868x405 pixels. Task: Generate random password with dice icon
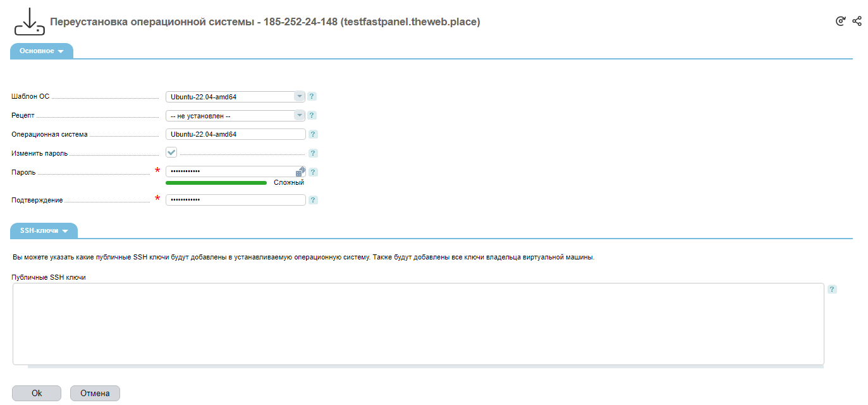point(300,171)
